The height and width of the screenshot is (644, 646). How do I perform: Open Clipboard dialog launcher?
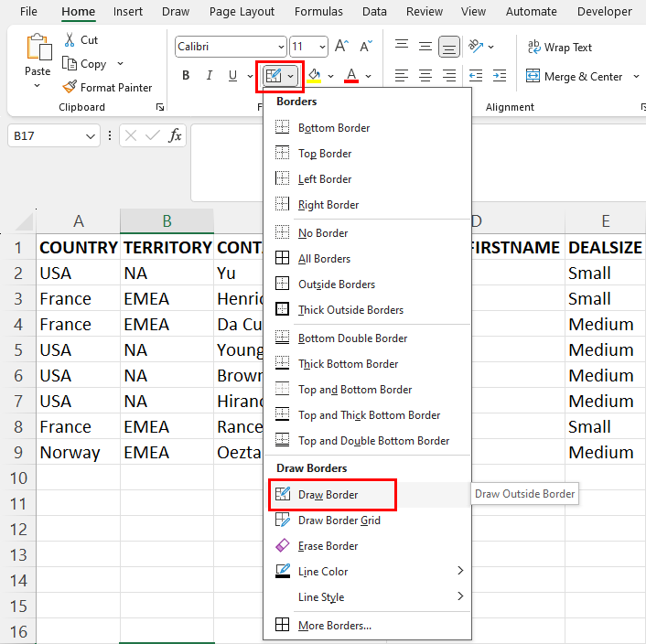[160, 107]
